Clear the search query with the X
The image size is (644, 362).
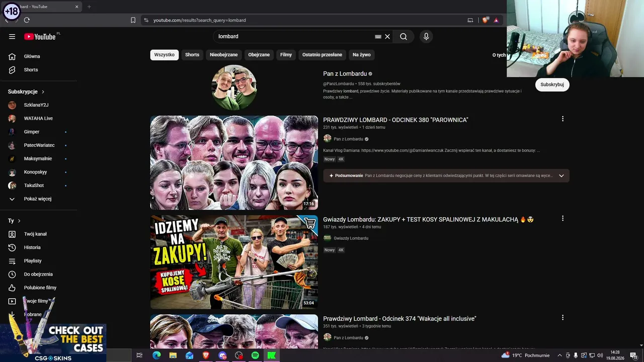click(387, 36)
